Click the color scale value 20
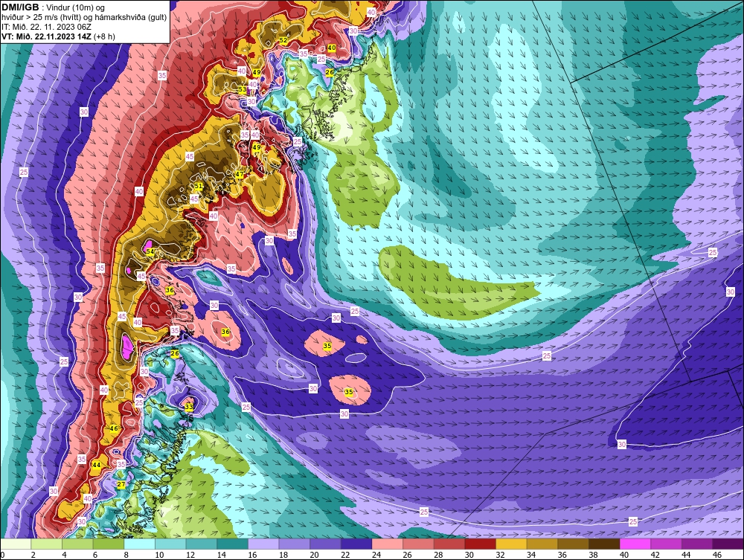The height and width of the screenshot is (560, 744). [314, 555]
